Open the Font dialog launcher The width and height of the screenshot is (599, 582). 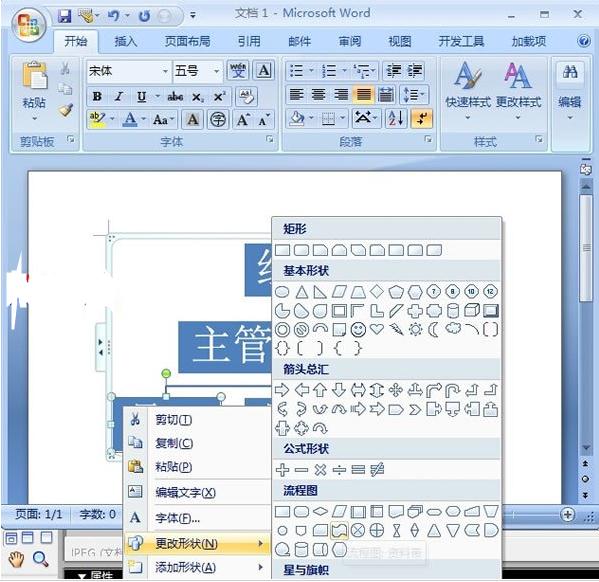270,139
